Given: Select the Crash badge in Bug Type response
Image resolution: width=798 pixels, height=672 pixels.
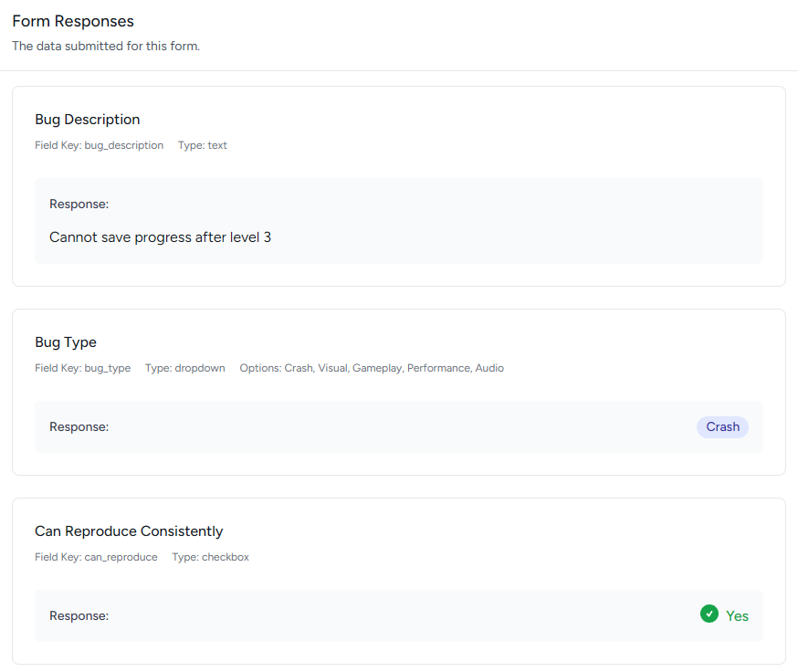Looking at the screenshot, I should point(722,426).
